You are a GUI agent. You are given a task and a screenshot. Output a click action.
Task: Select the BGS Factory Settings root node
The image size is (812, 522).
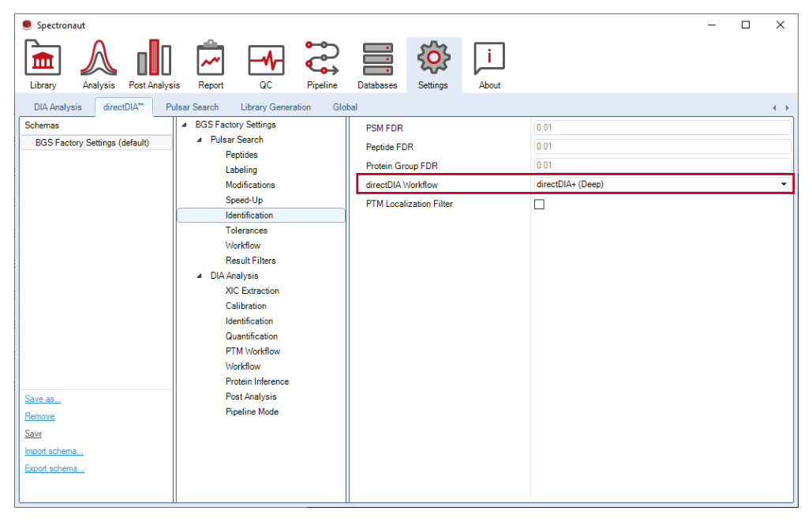(236, 125)
